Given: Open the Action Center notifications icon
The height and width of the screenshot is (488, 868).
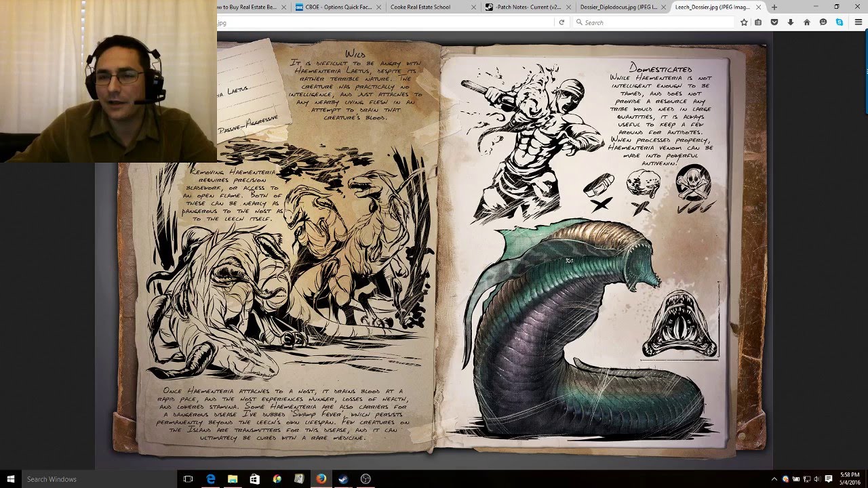Looking at the screenshot, I should pyautogui.click(x=829, y=479).
